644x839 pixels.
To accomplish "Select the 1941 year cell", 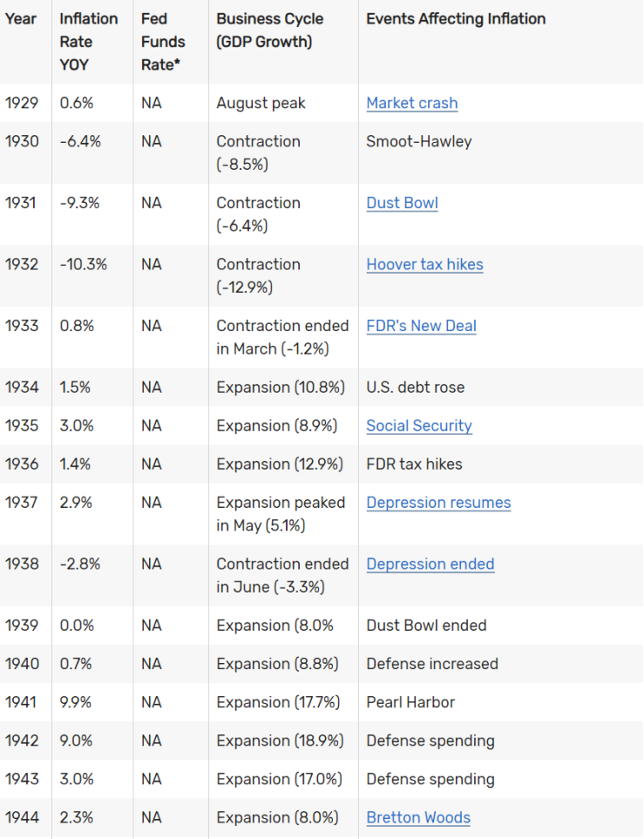I will click(x=21, y=702).
